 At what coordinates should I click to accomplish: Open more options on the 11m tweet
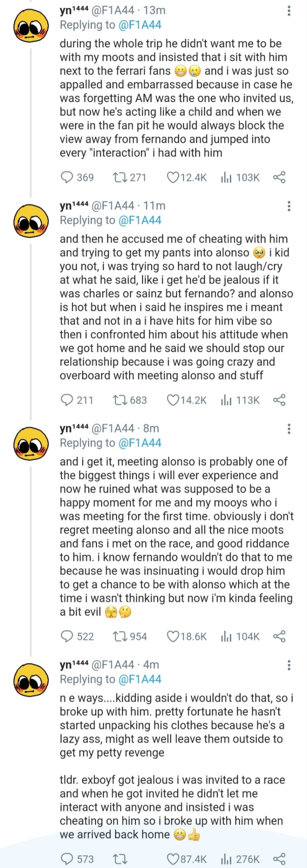coord(289,206)
